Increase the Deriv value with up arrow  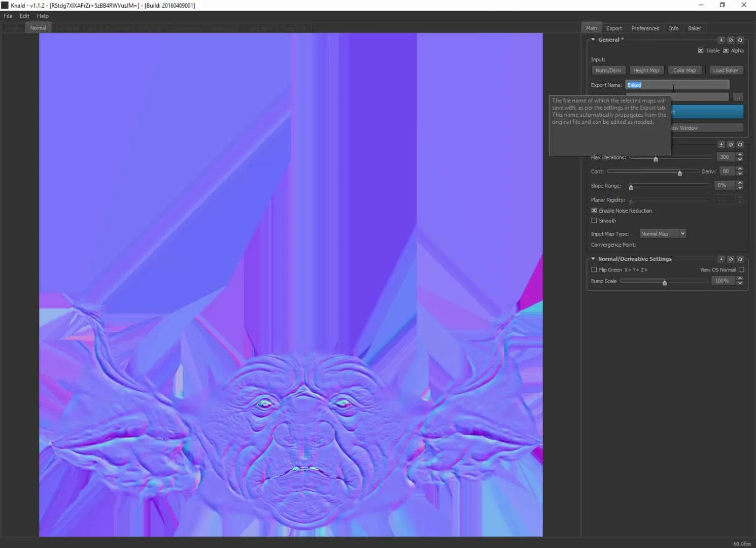pyautogui.click(x=740, y=169)
